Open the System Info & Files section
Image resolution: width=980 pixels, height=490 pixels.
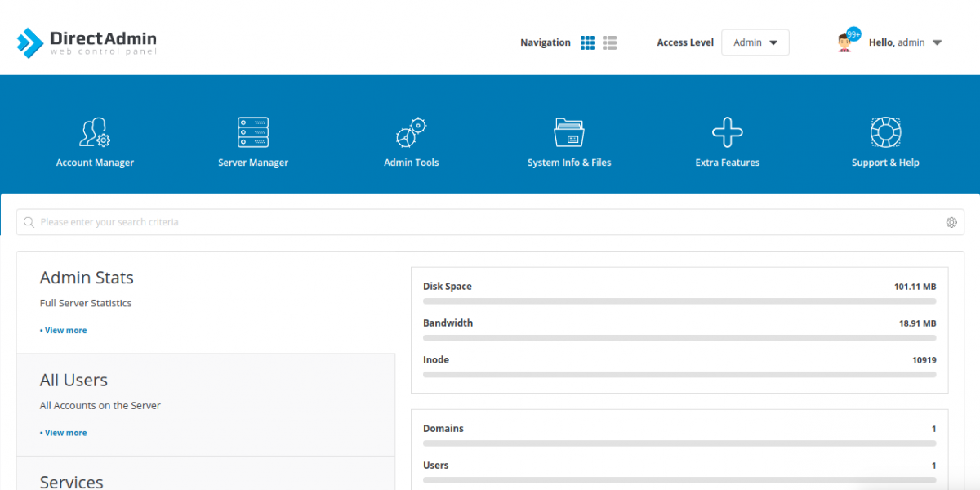tap(569, 139)
